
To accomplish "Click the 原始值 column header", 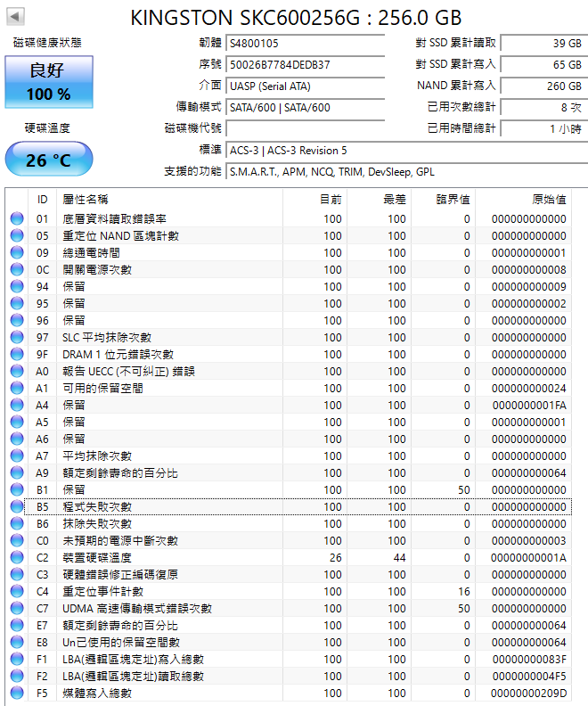I will [524, 200].
